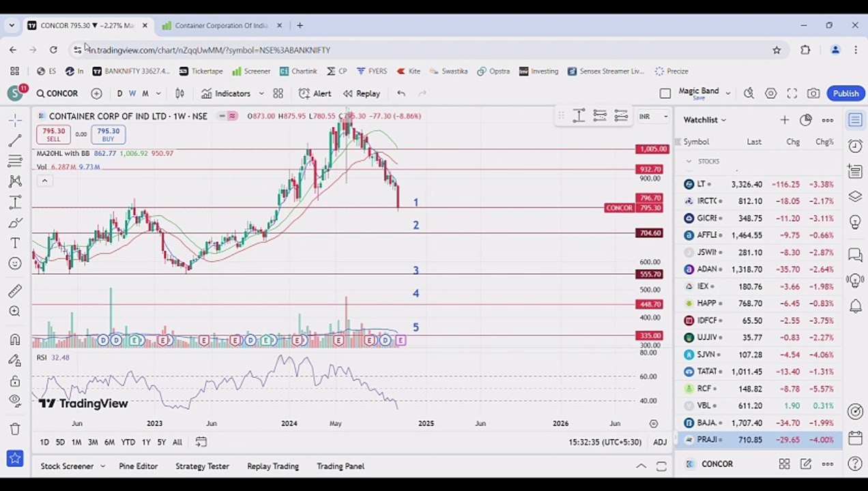This screenshot has height=491, width=868.
Task: Open the emoji icons tool
Action: 15,263
